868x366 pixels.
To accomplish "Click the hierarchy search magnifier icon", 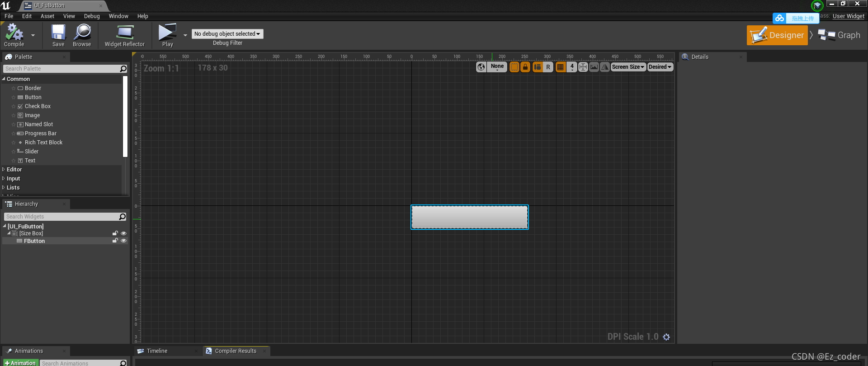I will point(123,217).
